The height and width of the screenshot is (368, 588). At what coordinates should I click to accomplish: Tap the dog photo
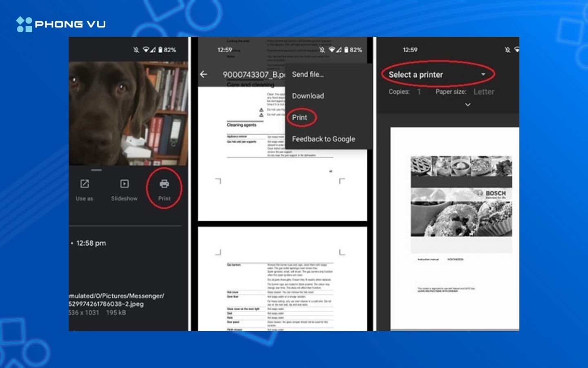point(127,113)
